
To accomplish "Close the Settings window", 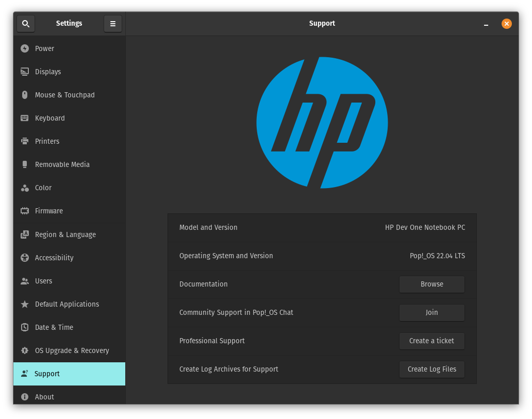I will tap(507, 24).
